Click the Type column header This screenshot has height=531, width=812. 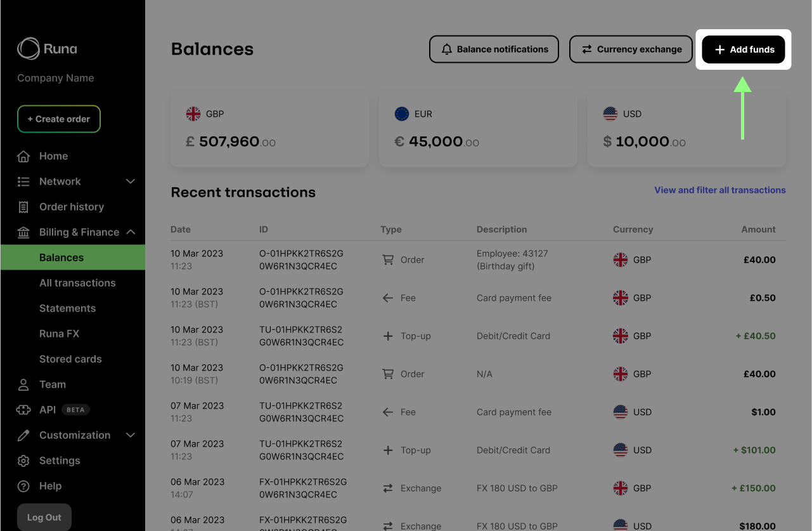pos(391,230)
